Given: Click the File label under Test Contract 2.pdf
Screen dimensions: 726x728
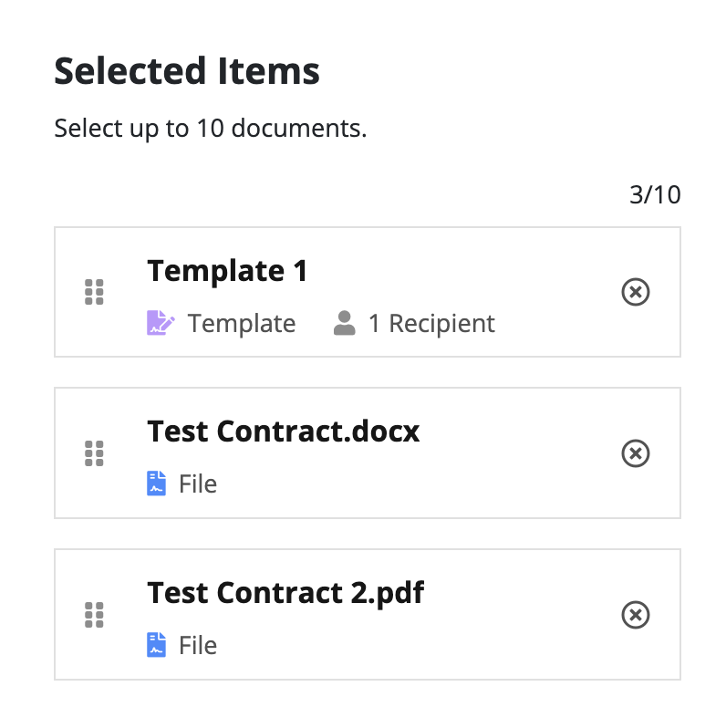Looking at the screenshot, I should pyautogui.click(x=198, y=645).
